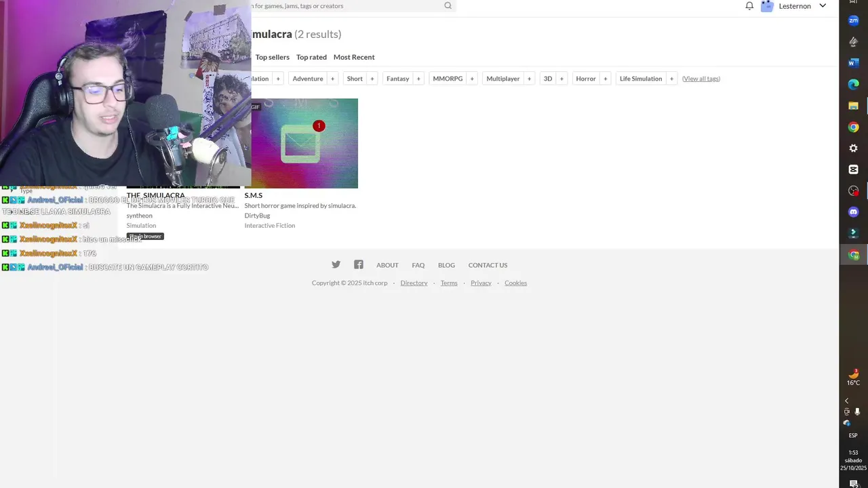Open the Directory footer link
The image size is (868, 488).
click(x=414, y=283)
